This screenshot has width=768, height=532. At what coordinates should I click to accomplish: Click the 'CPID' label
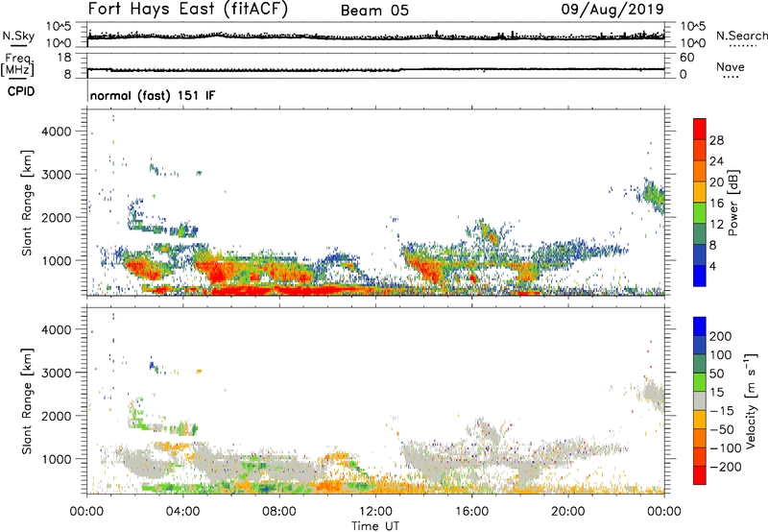point(21,91)
